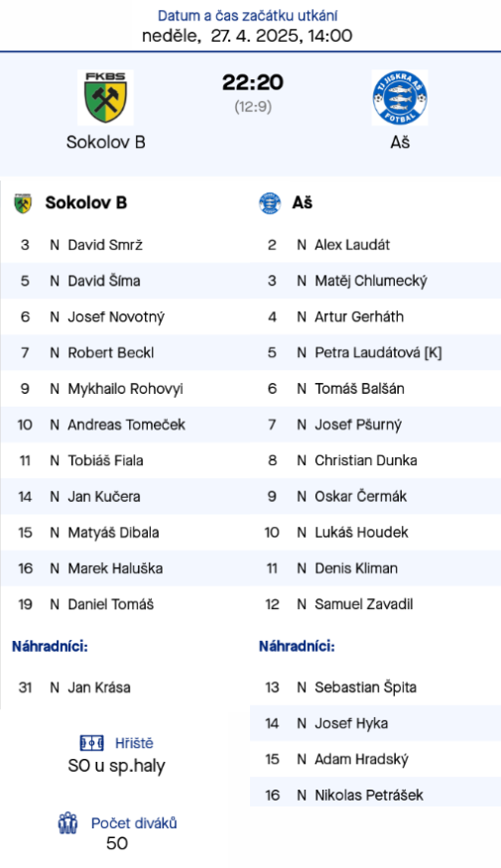The height and width of the screenshot is (868, 501).
Task: Open Oskar Čermák player row
Action: 375,497
